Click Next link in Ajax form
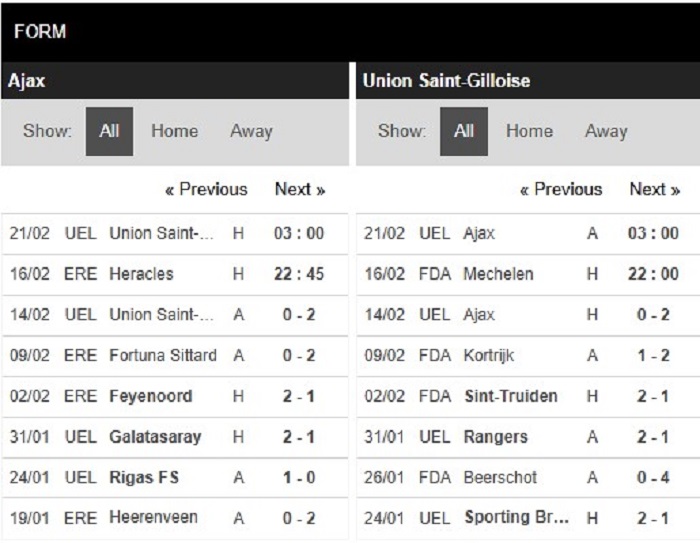Image resolution: width=700 pixels, height=543 pixels. [x=300, y=189]
